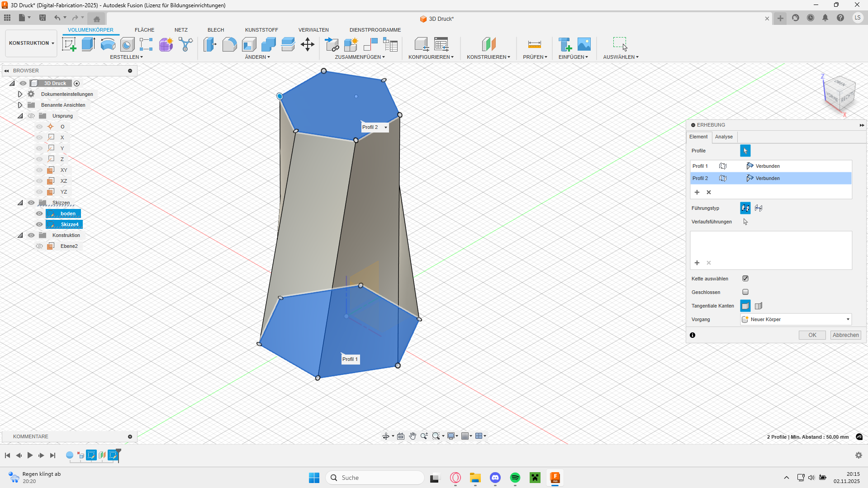This screenshot has width=868, height=488.
Task: Click the Extrude tool icon
Action: (x=88, y=44)
